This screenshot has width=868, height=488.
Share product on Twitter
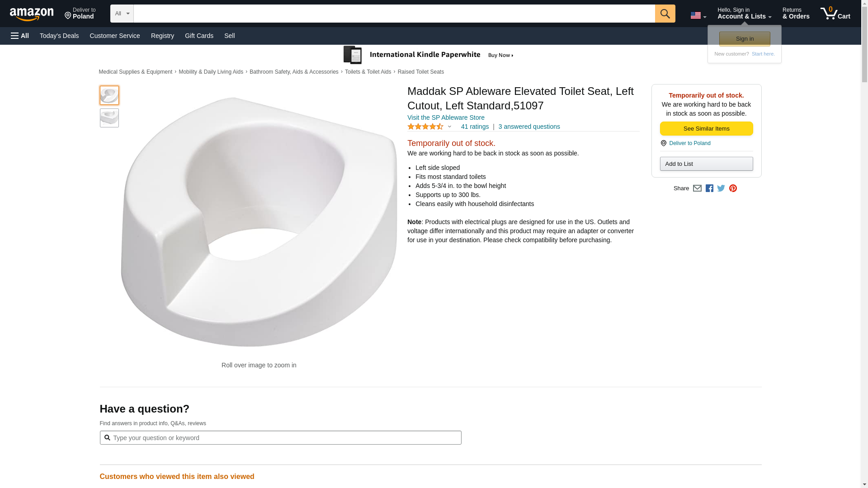tap(721, 188)
